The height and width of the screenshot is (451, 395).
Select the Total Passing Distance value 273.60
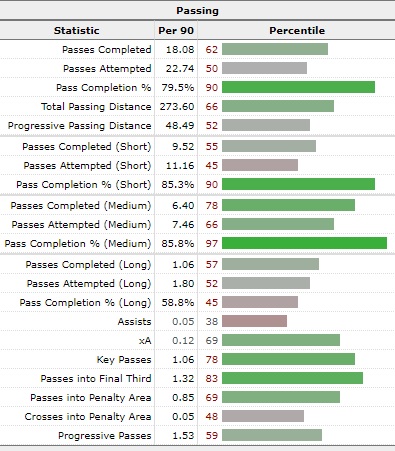pyautogui.click(x=177, y=107)
